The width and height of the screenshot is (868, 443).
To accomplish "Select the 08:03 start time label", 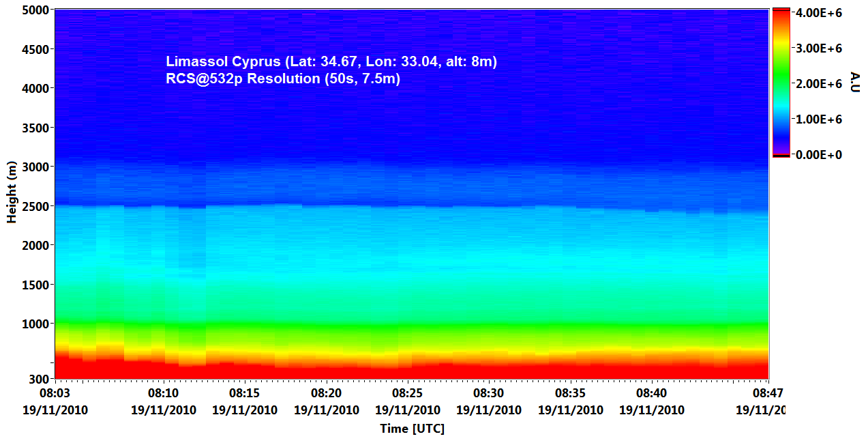I will (x=55, y=394).
